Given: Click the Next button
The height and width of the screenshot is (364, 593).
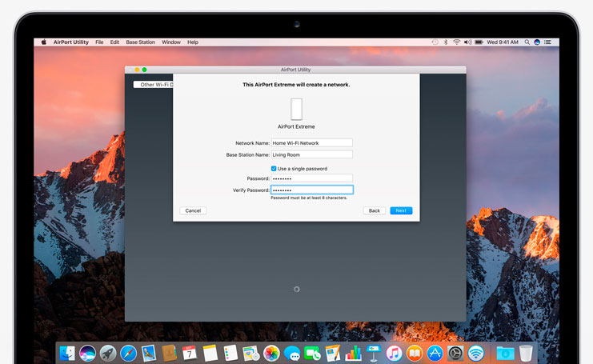Looking at the screenshot, I should pyautogui.click(x=401, y=210).
